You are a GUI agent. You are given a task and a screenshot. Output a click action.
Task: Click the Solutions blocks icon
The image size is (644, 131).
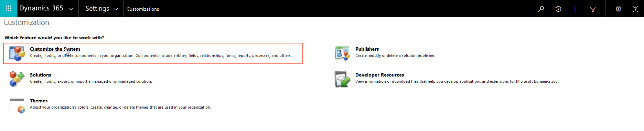(17, 79)
